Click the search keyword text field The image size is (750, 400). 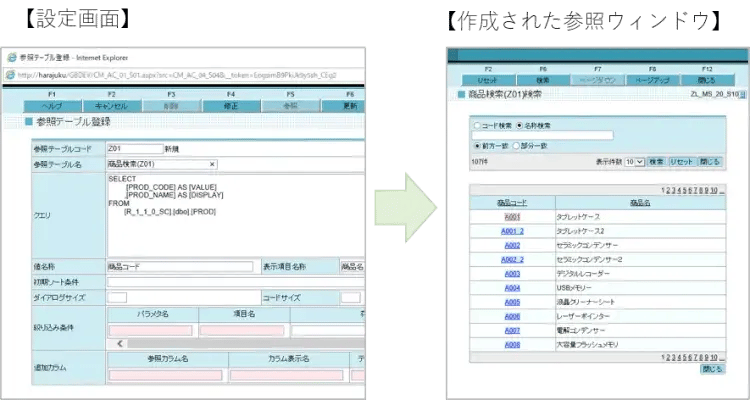541,135
